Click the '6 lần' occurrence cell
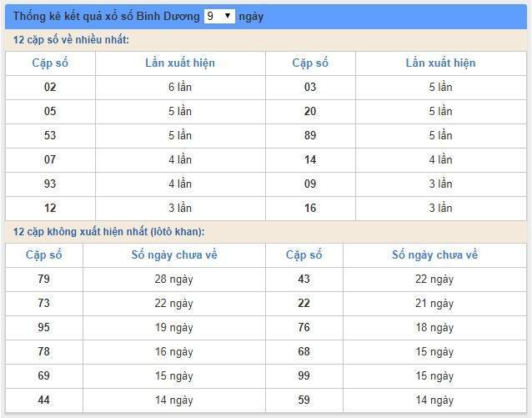 [180, 87]
